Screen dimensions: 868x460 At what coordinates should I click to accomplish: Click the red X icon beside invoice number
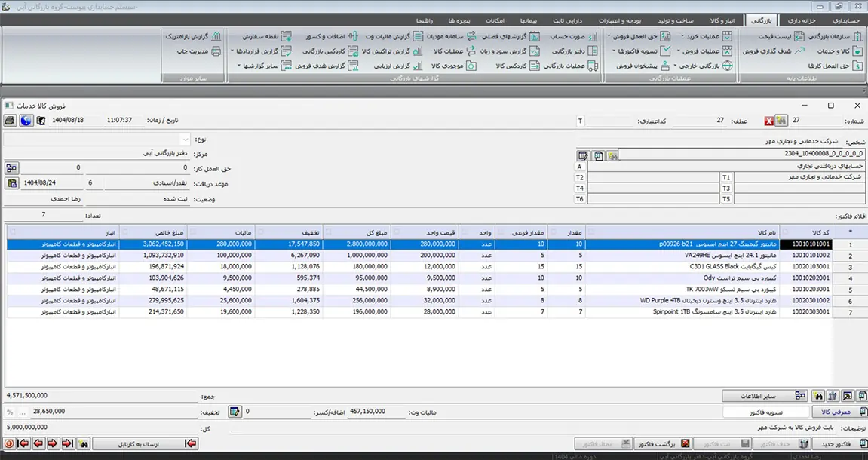[x=769, y=121]
